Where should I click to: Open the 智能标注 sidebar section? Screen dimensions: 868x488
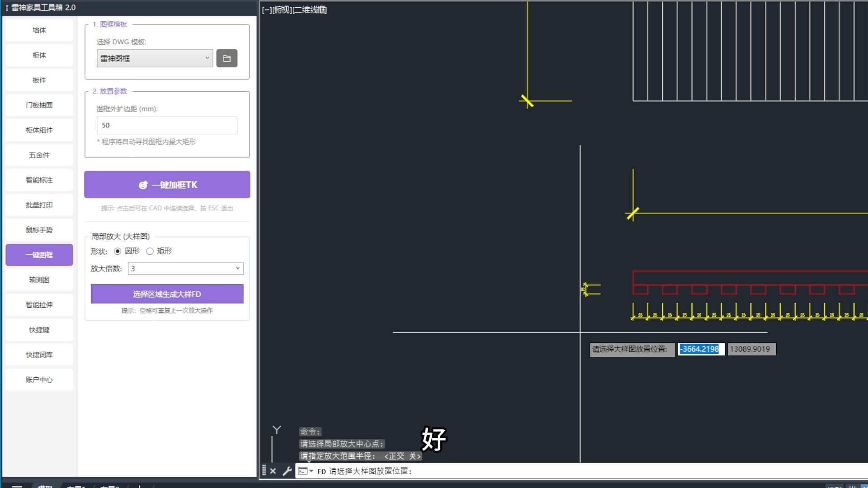point(39,180)
